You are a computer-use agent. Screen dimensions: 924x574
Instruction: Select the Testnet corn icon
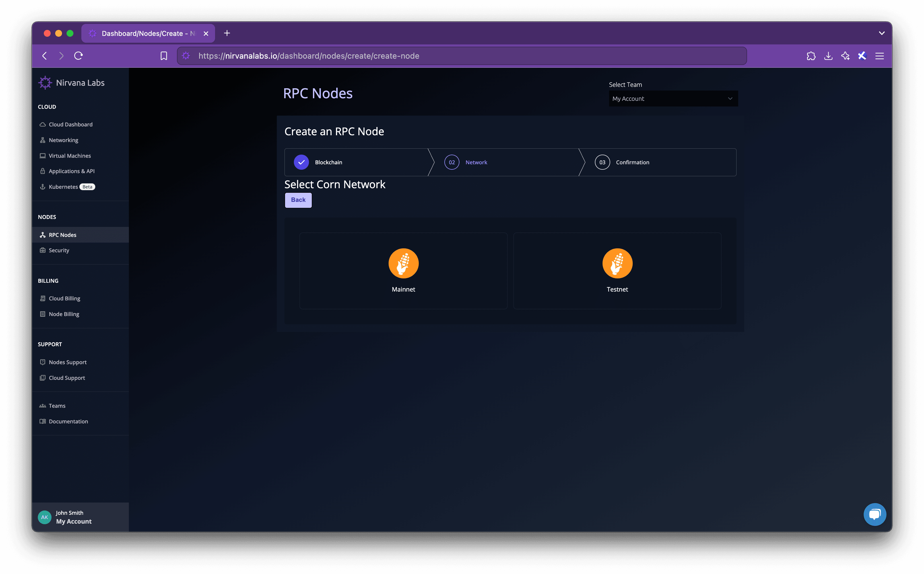pyautogui.click(x=617, y=263)
